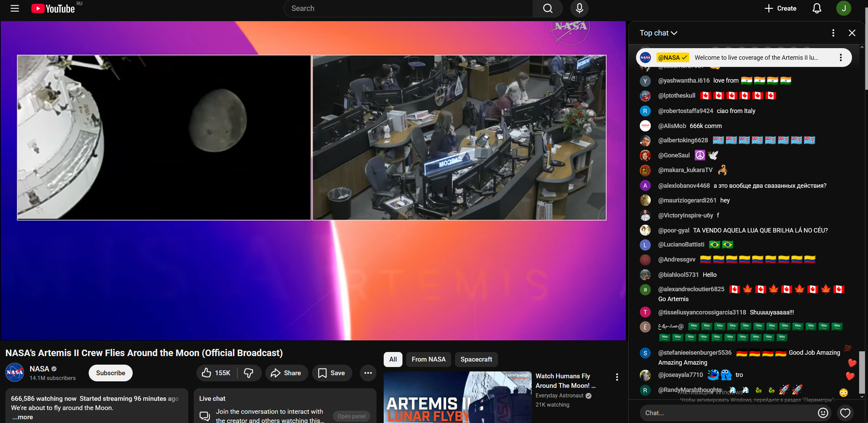Image resolution: width=868 pixels, height=423 pixels.
Task: Select the All filter chip
Action: 393,359
